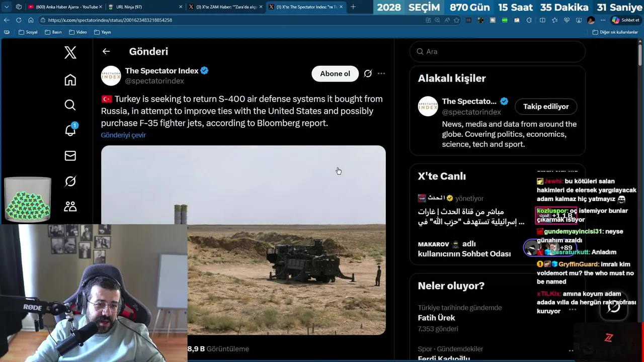Viewport: 644px width, 362px height.
Task: Open sidebar search magnifier icon
Action: (70, 105)
